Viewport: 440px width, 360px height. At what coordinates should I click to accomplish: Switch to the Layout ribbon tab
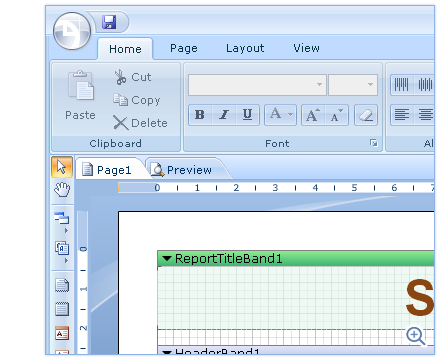(245, 48)
